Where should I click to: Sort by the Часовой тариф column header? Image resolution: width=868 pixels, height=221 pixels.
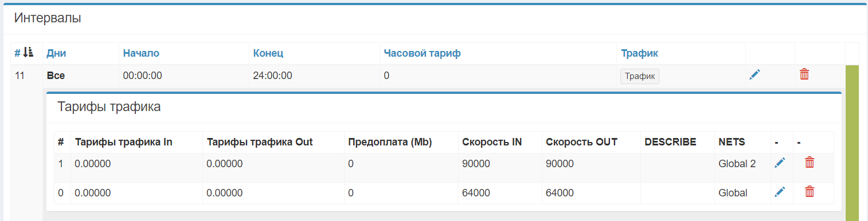422,53
